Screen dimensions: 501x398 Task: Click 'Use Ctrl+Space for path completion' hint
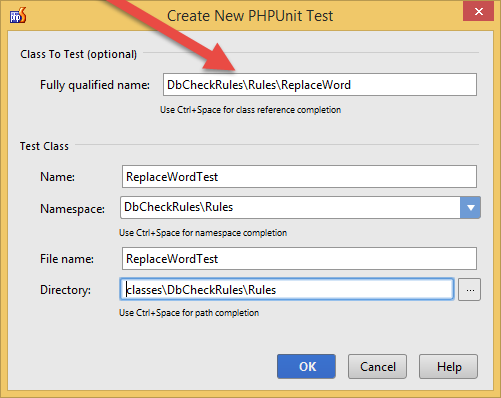pos(189,313)
